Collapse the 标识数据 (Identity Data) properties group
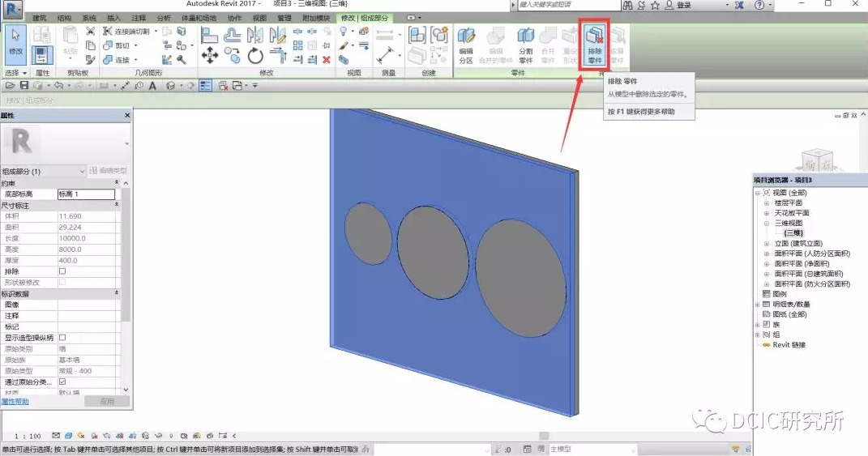This screenshot has height=456, width=868. (116, 293)
